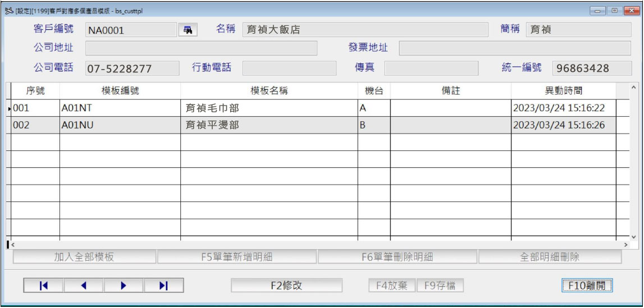Click the 全部明細刪除 button
The height and width of the screenshot is (308, 644).
(550, 257)
